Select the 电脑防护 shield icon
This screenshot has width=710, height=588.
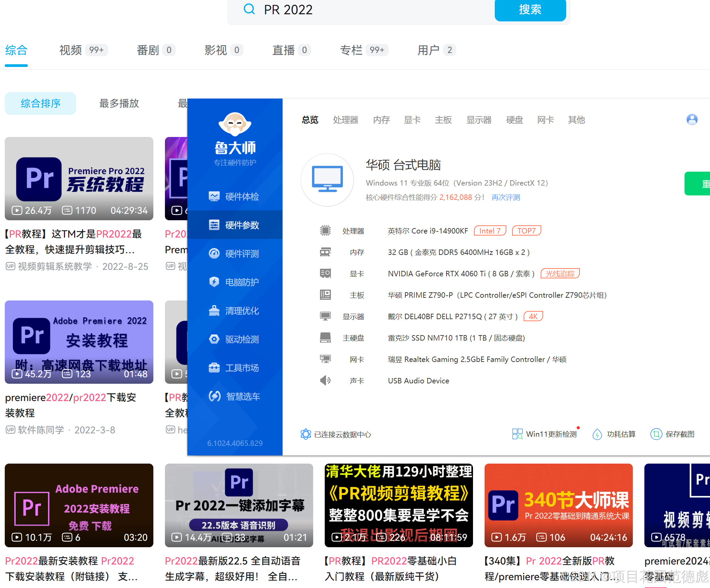[214, 282]
